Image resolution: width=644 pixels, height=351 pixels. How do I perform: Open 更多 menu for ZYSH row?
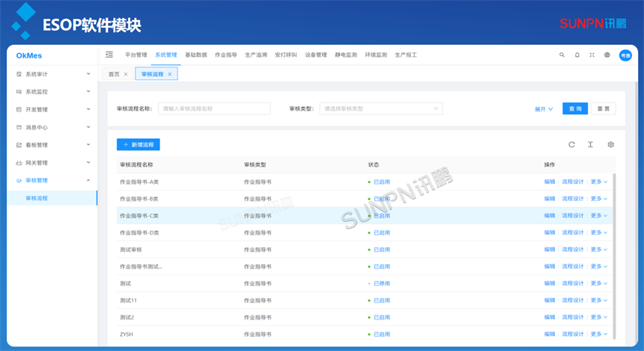(599, 335)
